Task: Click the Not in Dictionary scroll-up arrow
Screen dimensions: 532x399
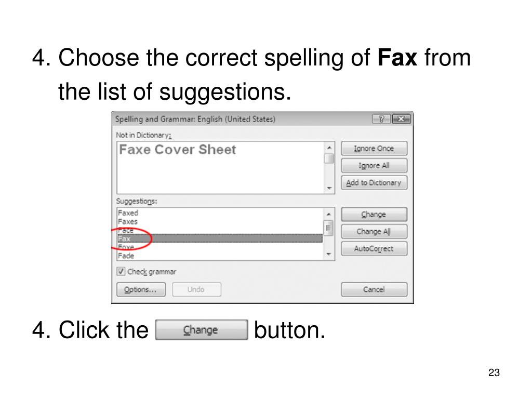Action: (329, 148)
